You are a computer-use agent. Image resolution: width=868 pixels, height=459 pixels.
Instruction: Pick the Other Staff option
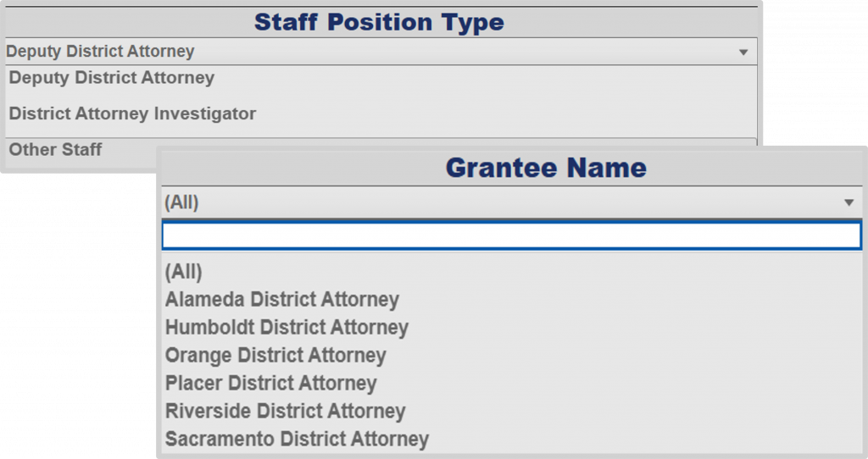(56, 150)
